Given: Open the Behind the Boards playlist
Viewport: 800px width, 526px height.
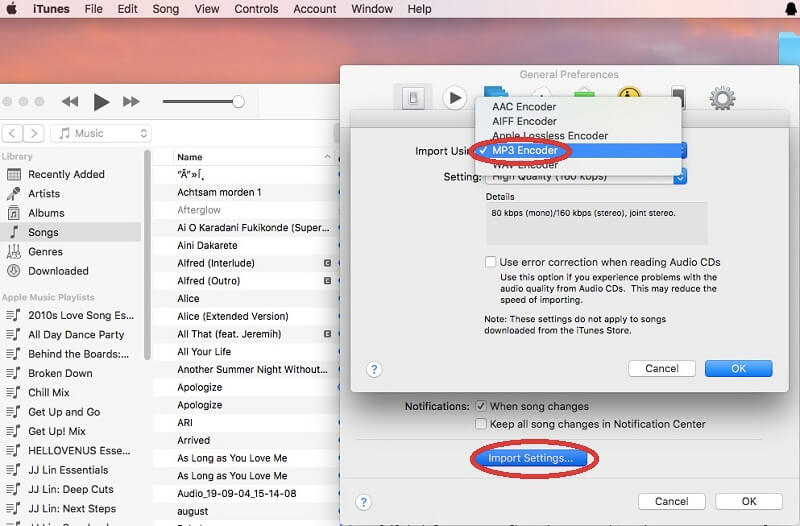Looking at the screenshot, I should pyautogui.click(x=78, y=355).
